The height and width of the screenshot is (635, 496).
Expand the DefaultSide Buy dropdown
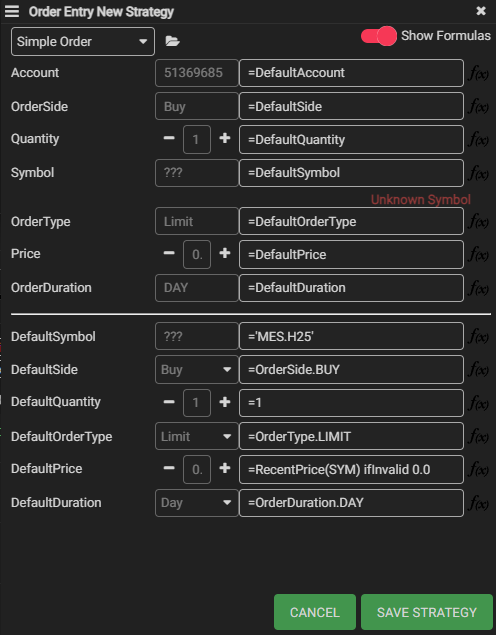coord(197,369)
